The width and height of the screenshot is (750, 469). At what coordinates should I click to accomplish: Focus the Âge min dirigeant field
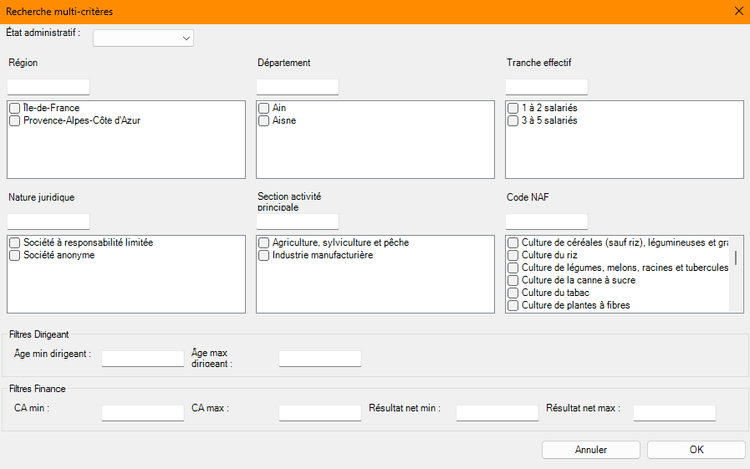(143, 358)
